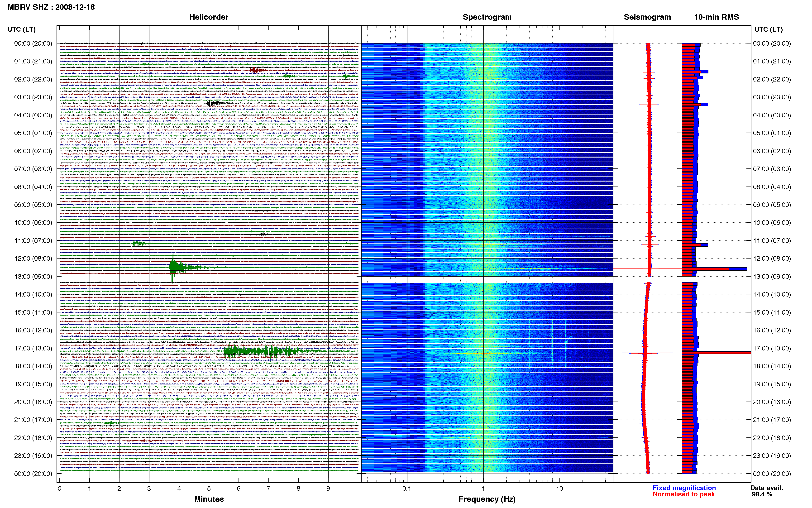Click the title 'MBRV SHZ : 2008-12-18'
This screenshot has width=812, height=508.
[x=51, y=7]
